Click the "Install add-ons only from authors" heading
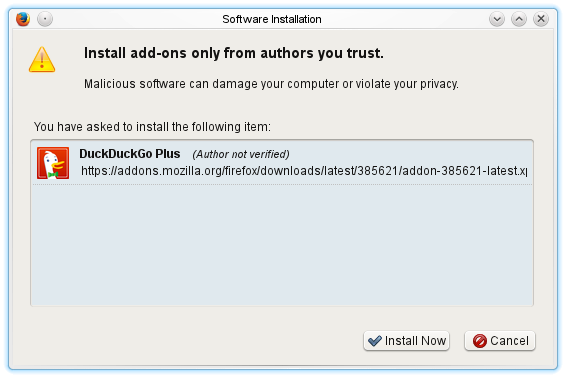566x378 pixels. pos(234,53)
